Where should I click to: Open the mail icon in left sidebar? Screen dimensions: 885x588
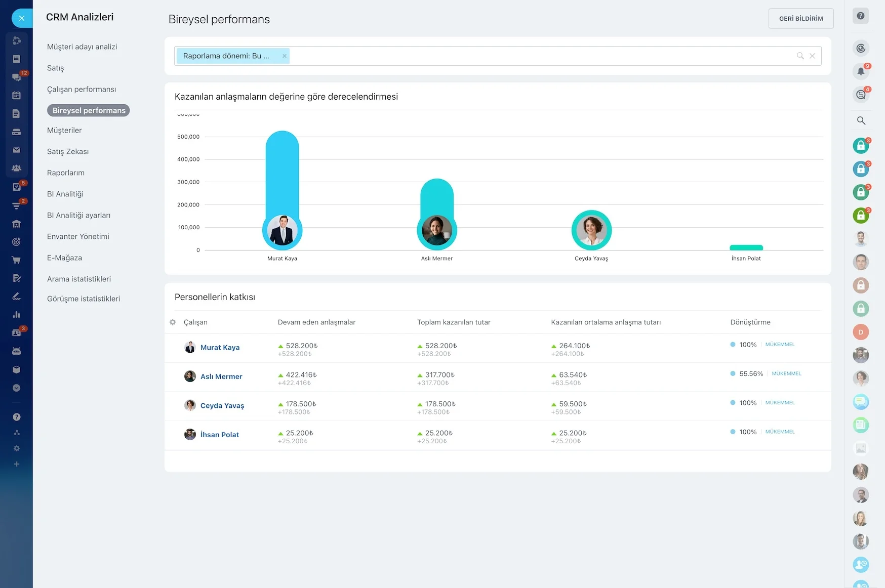pos(16,150)
